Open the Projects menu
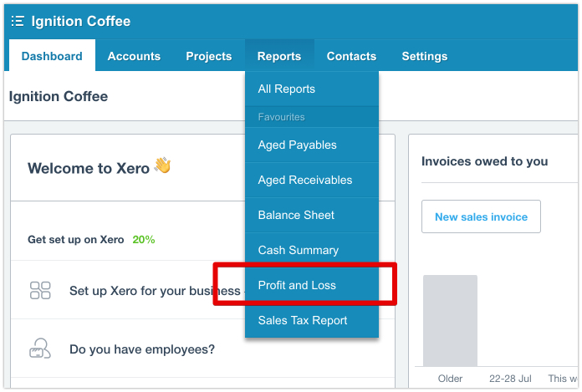The width and height of the screenshot is (582, 392). (208, 56)
